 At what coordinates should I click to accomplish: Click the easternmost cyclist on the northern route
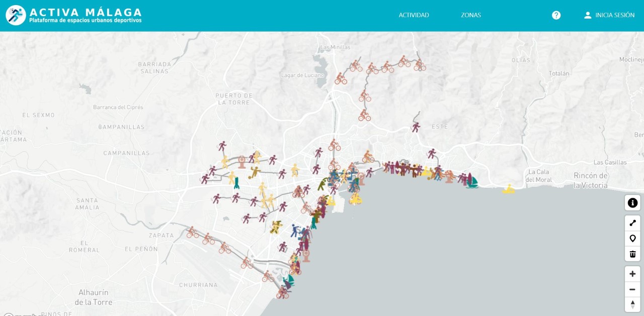coord(420,65)
